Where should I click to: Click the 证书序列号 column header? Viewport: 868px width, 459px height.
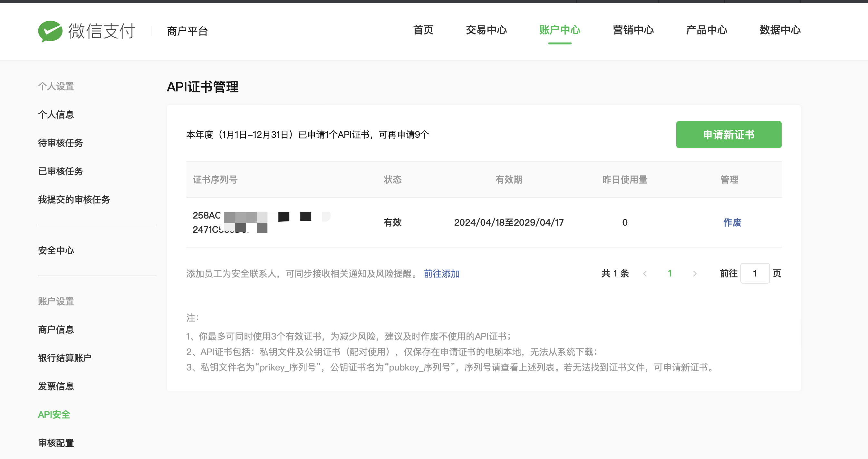pyautogui.click(x=215, y=180)
